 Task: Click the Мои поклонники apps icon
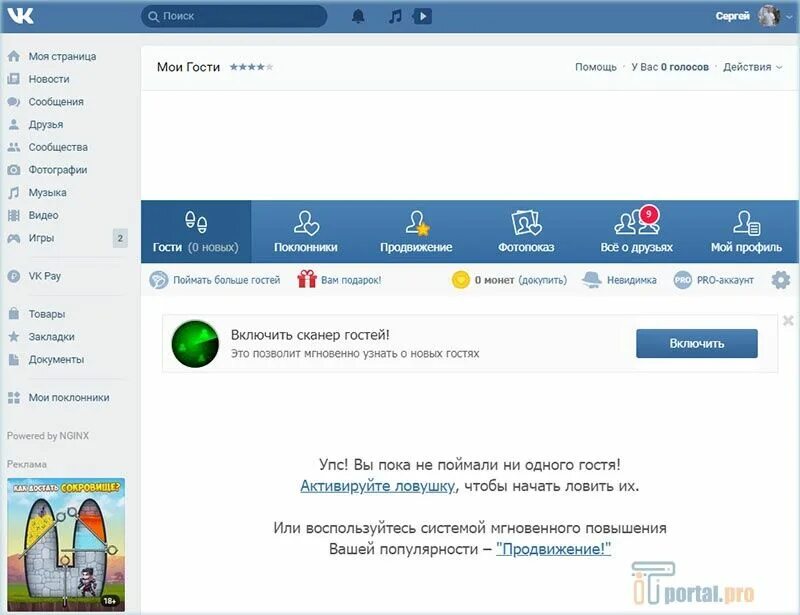pos(14,398)
